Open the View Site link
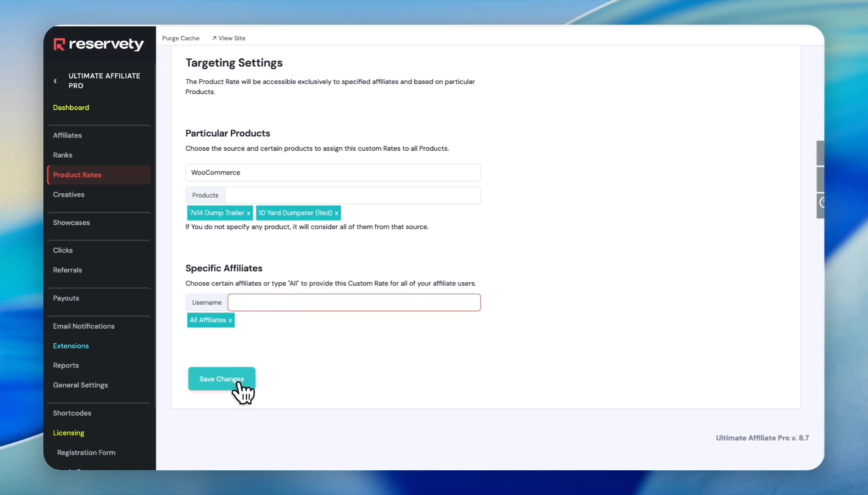This screenshot has height=495, width=868. point(228,38)
